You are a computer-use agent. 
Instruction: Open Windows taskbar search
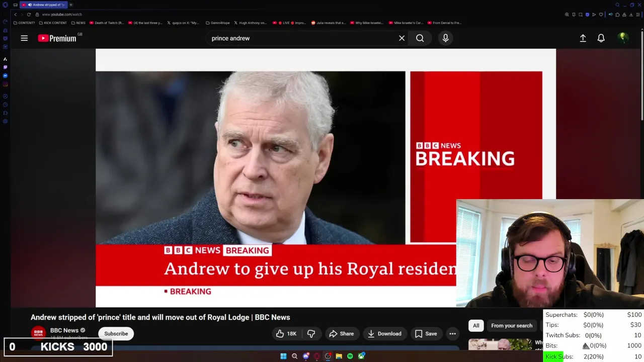click(x=294, y=356)
